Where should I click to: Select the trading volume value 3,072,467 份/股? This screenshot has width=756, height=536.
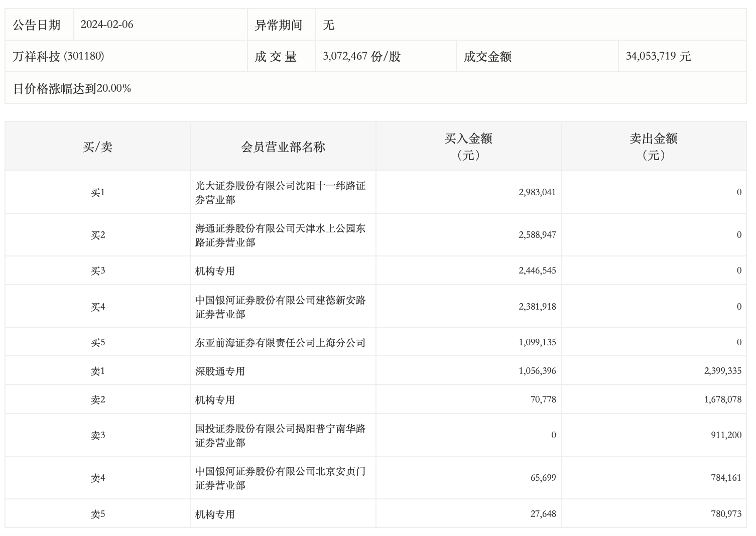tap(361, 56)
